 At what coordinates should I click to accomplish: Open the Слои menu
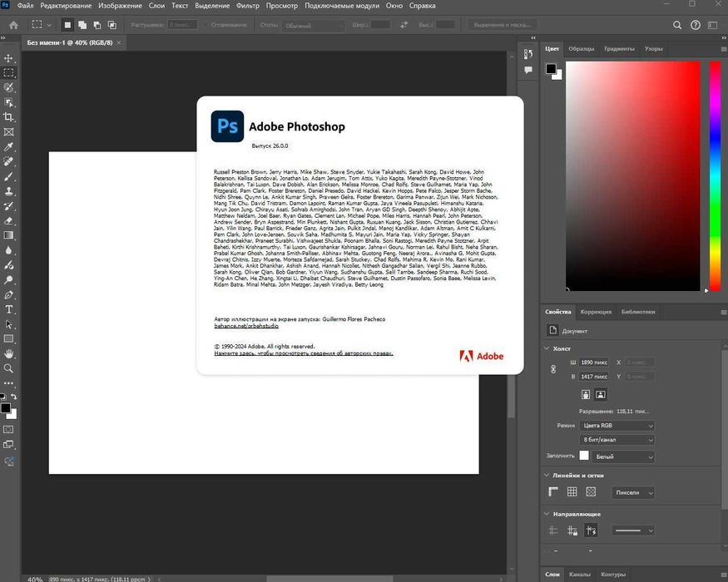click(x=156, y=6)
